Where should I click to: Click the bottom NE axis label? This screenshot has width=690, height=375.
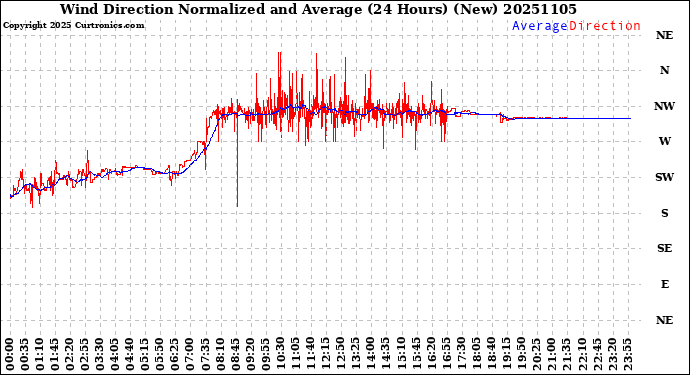tap(664, 320)
